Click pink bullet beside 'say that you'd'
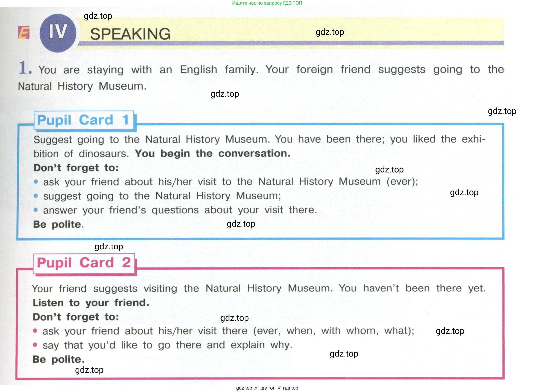 [35, 345]
